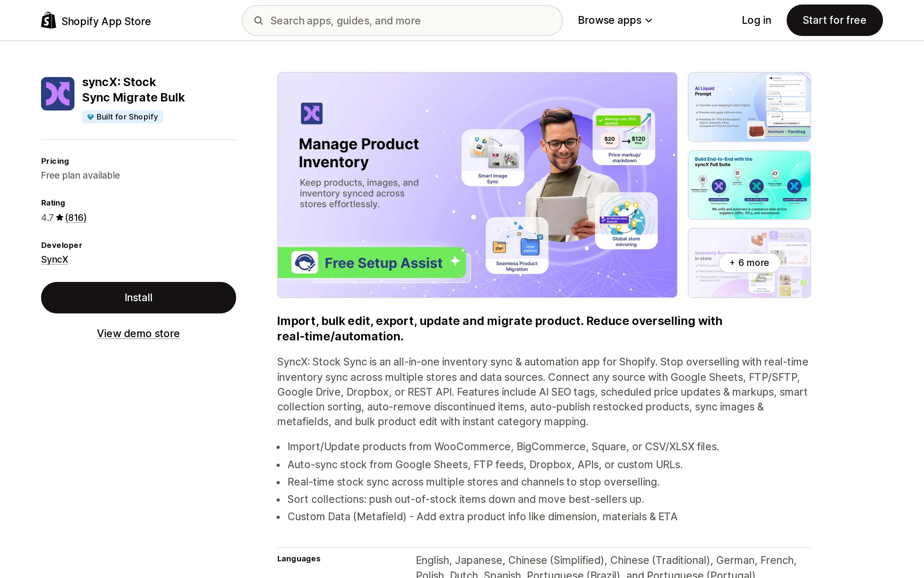The width and height of the screenshot is (924, 578).
Task: Click the Real-time stock sync bullet
Action: [x=474, y=482]
